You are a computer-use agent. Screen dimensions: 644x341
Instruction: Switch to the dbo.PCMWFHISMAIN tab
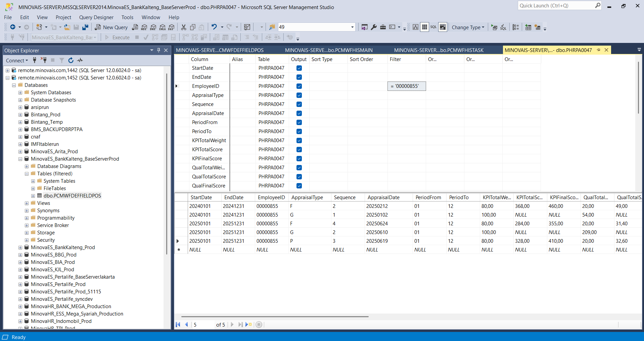tap(329, 50)
